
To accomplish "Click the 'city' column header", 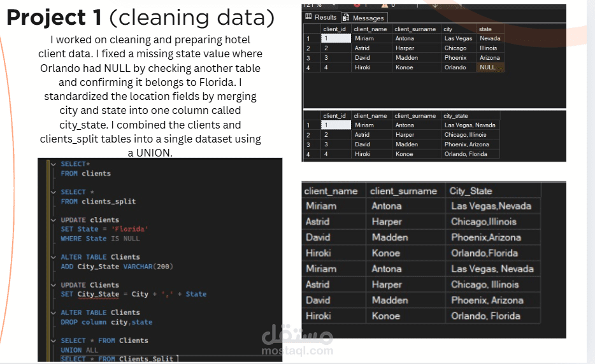I will (x=458, y=29).
